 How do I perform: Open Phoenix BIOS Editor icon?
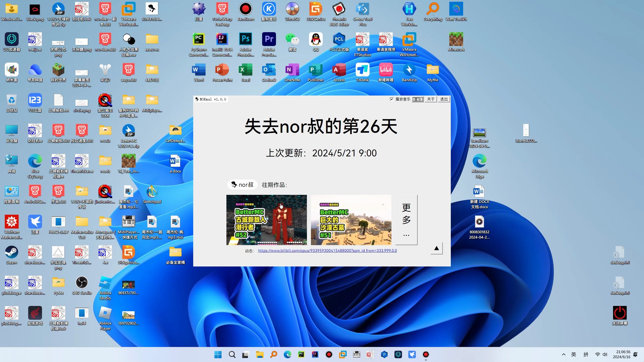click(x=339, y=15)
